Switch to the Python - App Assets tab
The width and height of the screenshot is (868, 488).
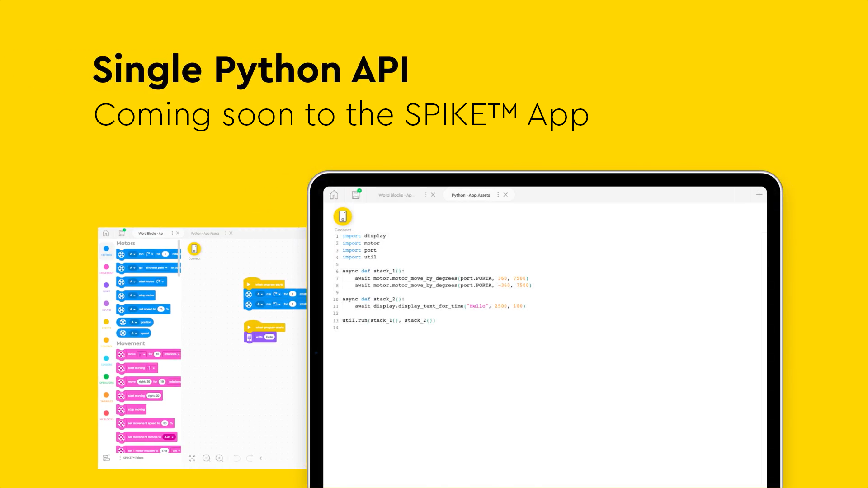470,195
